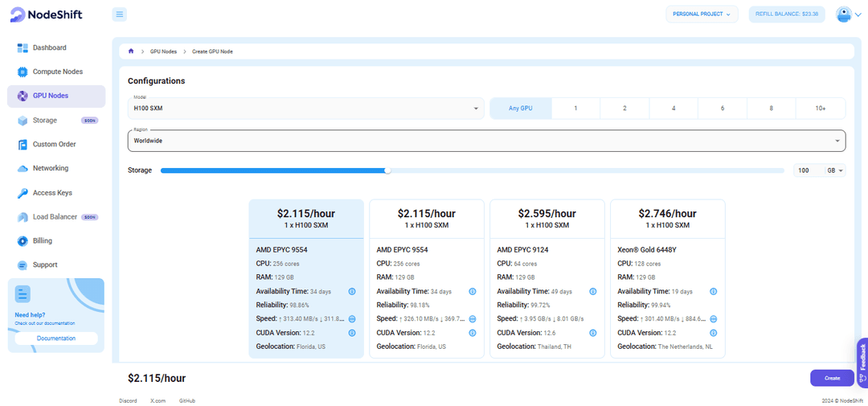Click the NodeShift logo
Screen dimensions: 868x406
(46, 14)
